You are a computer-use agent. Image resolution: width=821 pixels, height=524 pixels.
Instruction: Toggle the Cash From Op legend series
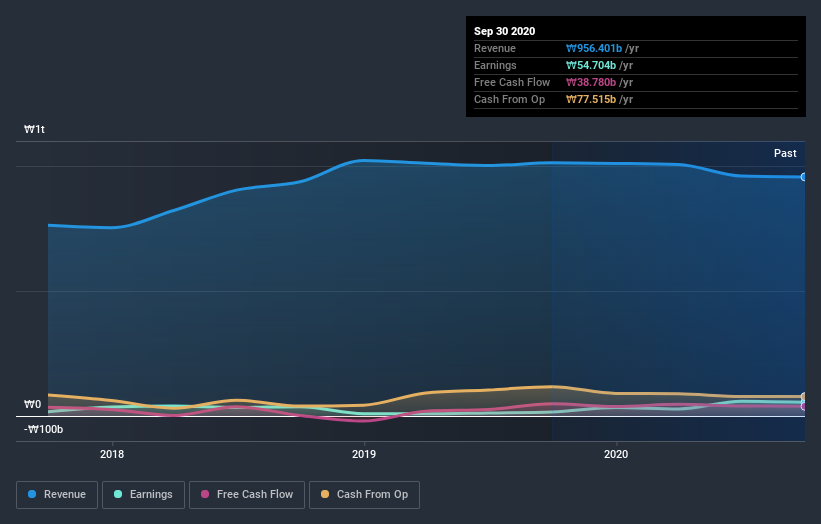click(364, 495)
